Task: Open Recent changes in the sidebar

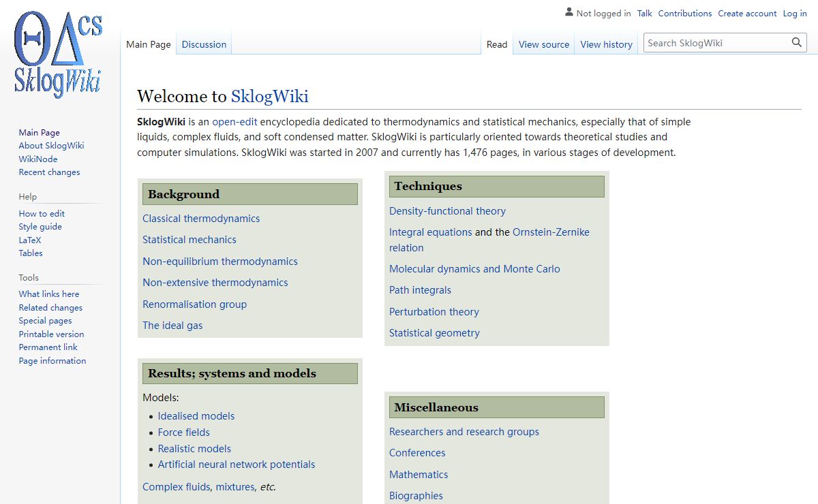Action: tap(49, 172)
